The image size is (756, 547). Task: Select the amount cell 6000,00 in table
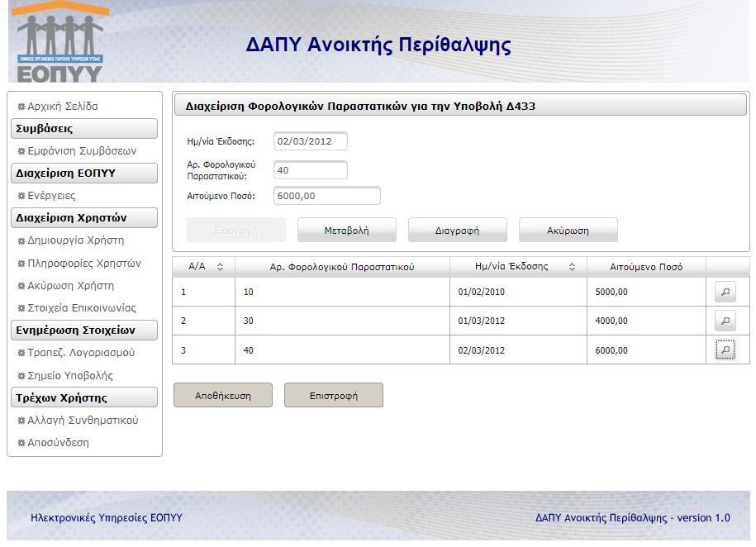pos(647,350)
